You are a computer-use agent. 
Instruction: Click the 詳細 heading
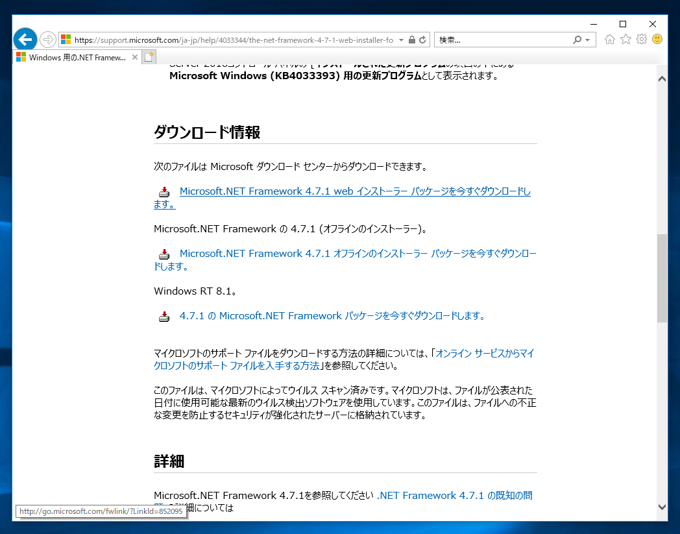(x=169, y=461)
